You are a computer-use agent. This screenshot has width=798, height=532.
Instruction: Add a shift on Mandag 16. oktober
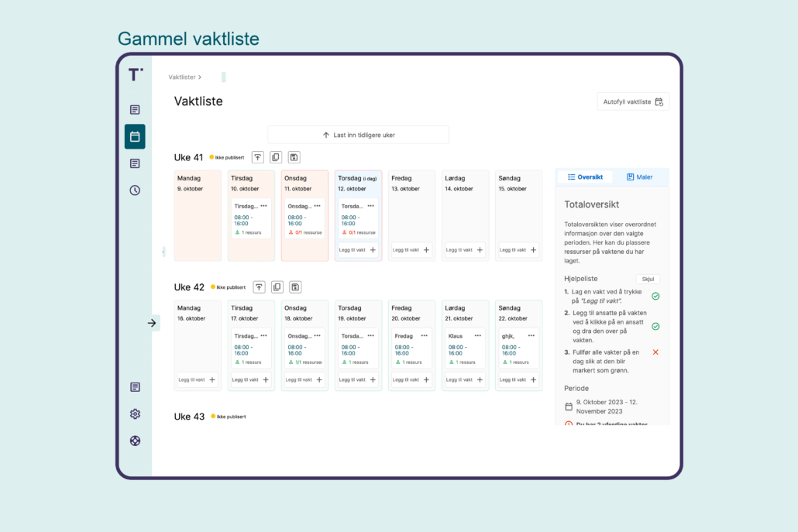point(197,379)
